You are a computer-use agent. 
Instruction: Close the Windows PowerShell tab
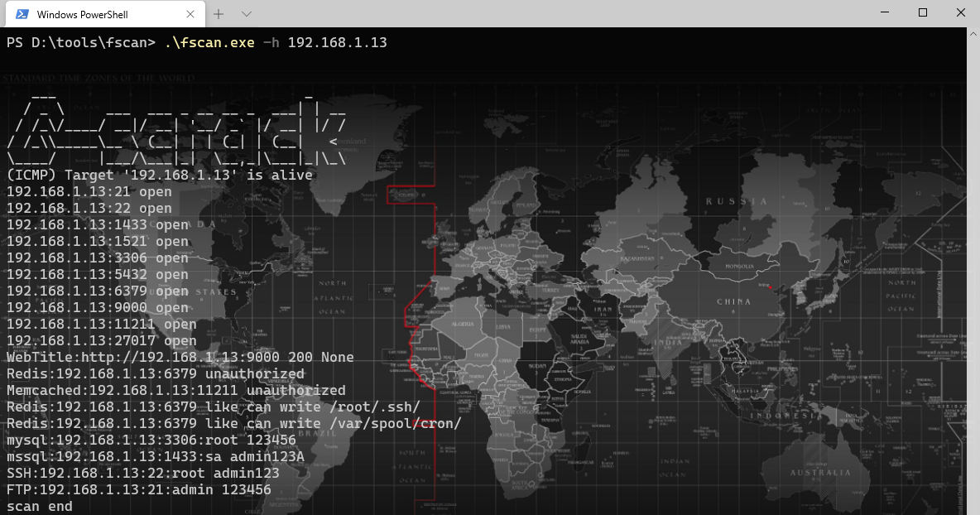click(x=190, y=14)
